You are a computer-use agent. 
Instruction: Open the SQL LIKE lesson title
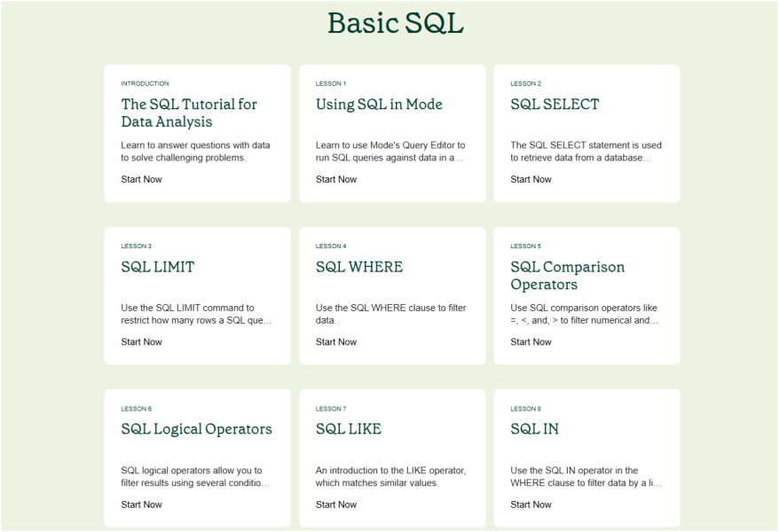pos(349,429)
